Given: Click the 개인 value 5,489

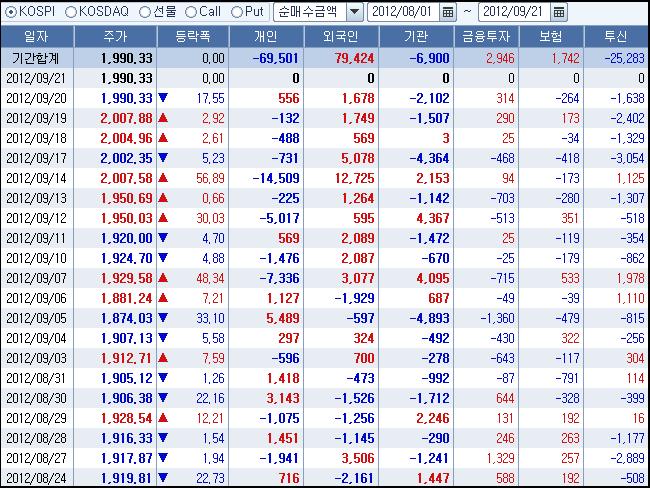Looking at the screenshot, I should (x=283, y=318).
